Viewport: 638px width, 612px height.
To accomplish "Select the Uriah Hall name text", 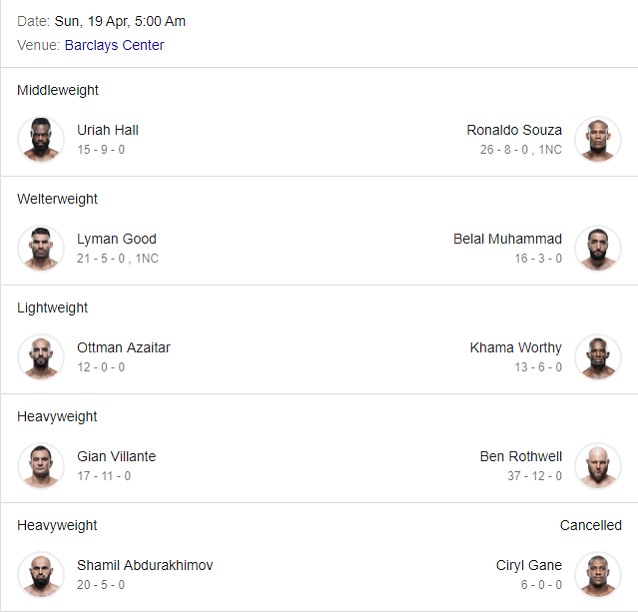I will pos(108,130).
